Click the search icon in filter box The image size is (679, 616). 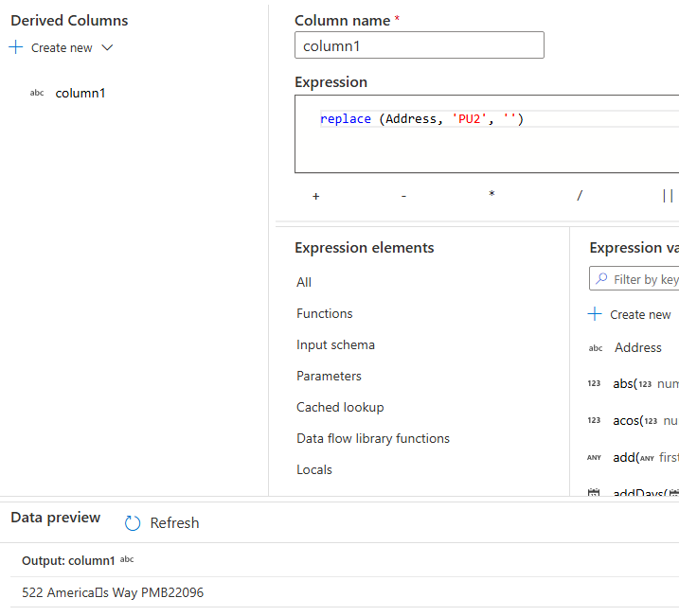[x=601, y=279]
